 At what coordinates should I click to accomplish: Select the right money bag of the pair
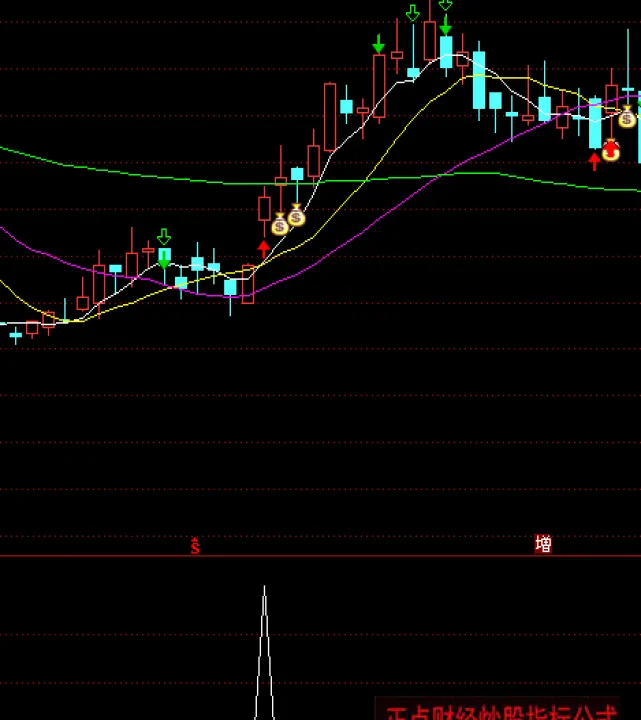(x=296, y=215)
